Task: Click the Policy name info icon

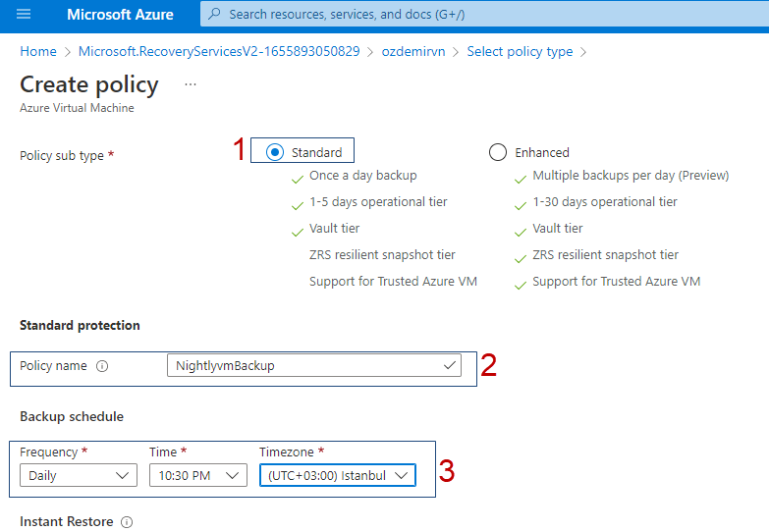Action: (102, 366)
